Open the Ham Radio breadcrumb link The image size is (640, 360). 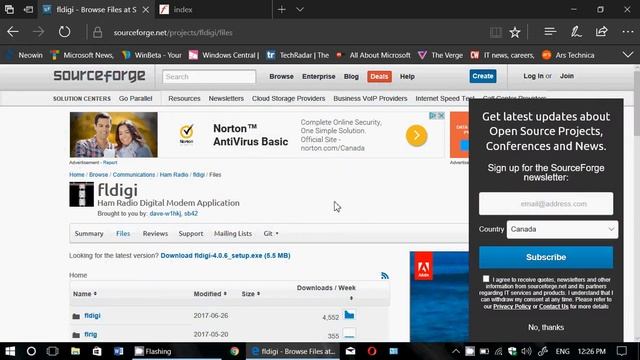click(x=174, y=175)
